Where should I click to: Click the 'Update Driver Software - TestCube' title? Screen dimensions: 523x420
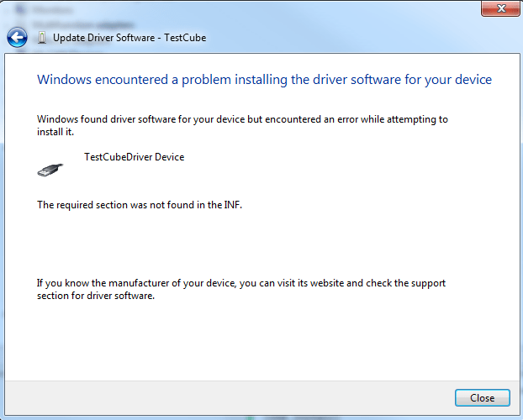(129, 38)
